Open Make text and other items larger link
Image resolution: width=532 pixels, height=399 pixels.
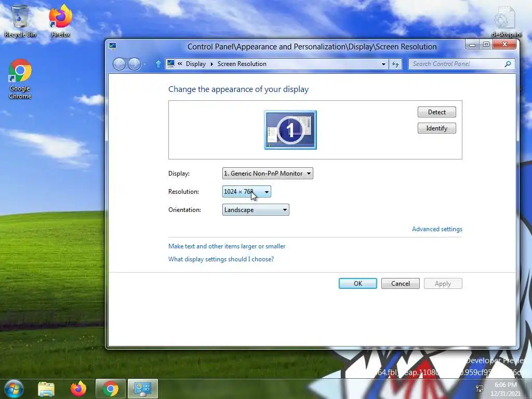pos(227,246)
